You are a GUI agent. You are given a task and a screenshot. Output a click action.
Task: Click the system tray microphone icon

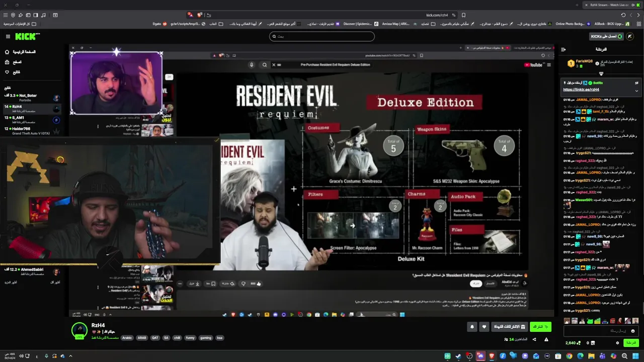click(46, 356)
